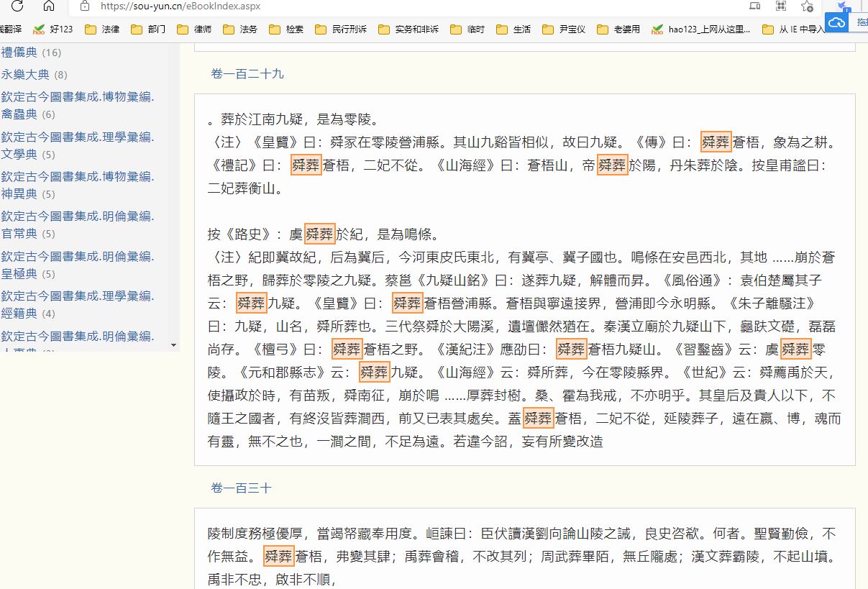Open the 从 IE 中导入 bookmark folder
868x589 pixels.
point(793,29)
